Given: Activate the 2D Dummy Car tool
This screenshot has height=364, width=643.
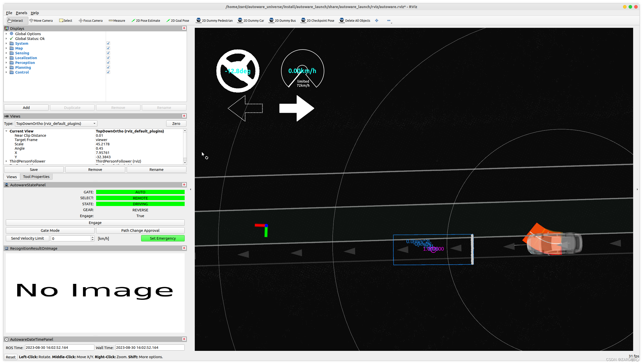Looking at the screenshot, I should point(251,20).
